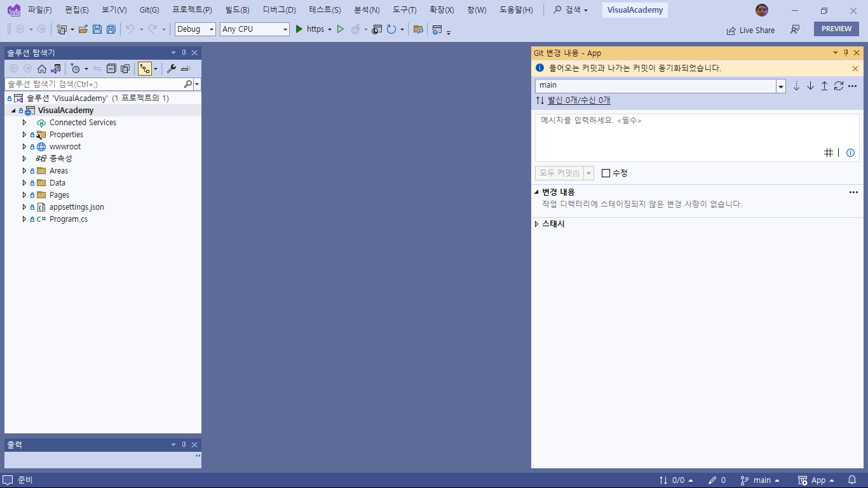Viewport: 868px width, 488px height.
Task: Push commits with the up arrow icon
Action: (824, 86)
